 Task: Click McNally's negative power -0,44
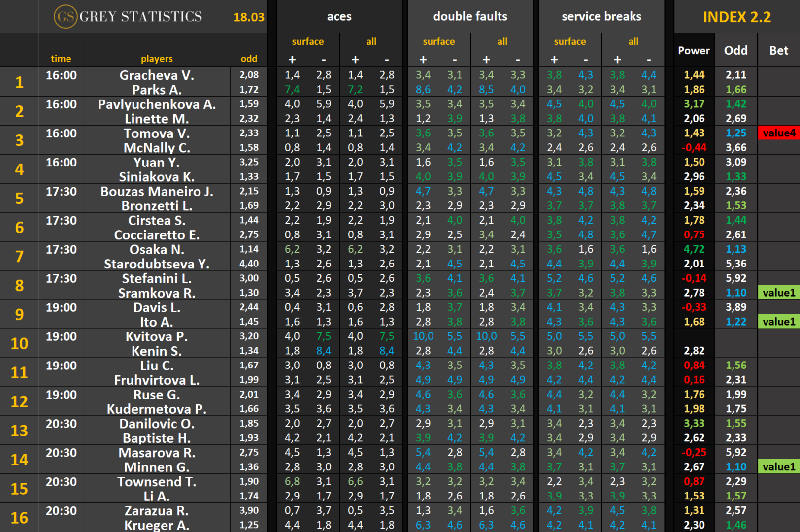pyautogui.click(x=694, y=148)
